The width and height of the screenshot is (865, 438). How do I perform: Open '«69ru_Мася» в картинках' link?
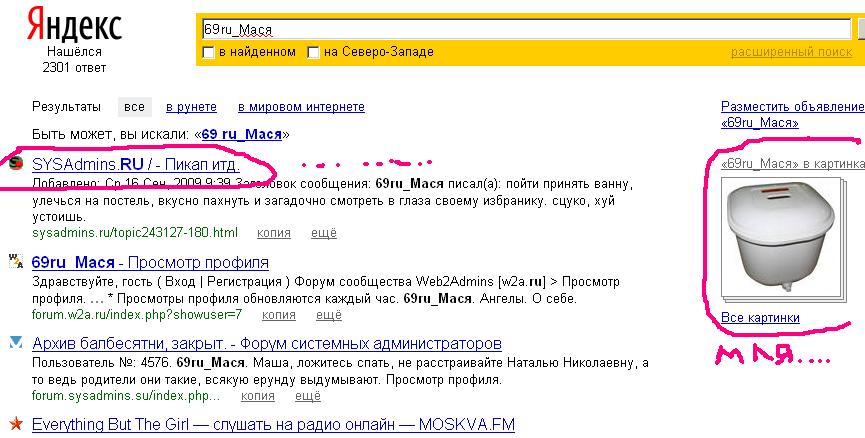(793, 164)
